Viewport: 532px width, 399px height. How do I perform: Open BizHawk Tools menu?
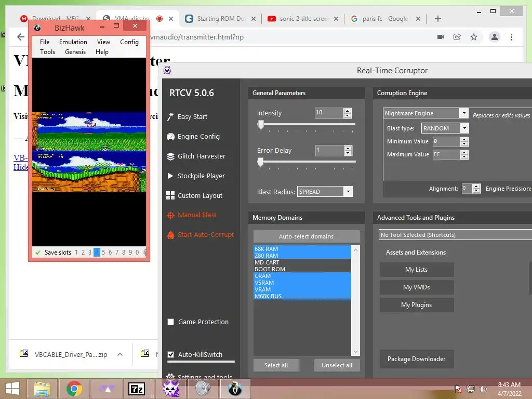[x=47, y=51]
